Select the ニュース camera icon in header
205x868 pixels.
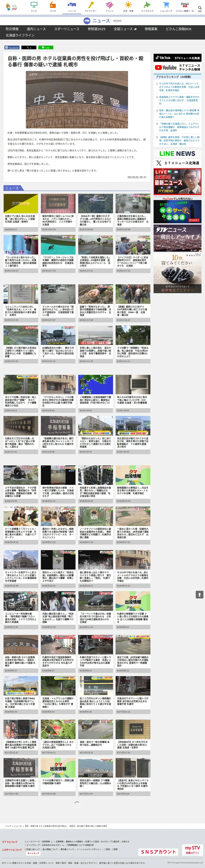(72, 7)
